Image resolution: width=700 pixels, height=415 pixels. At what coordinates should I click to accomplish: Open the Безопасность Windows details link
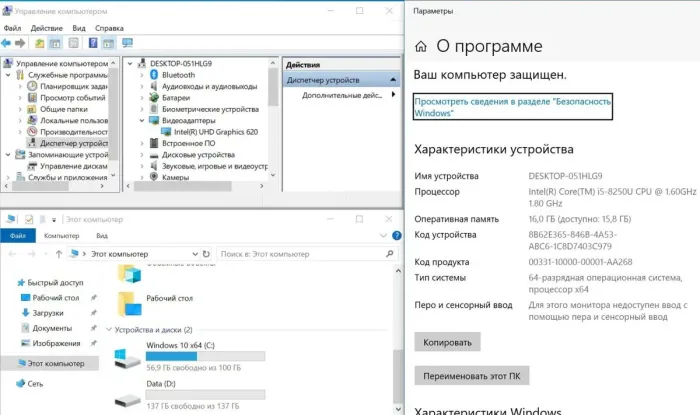click(x=512, y=108)
